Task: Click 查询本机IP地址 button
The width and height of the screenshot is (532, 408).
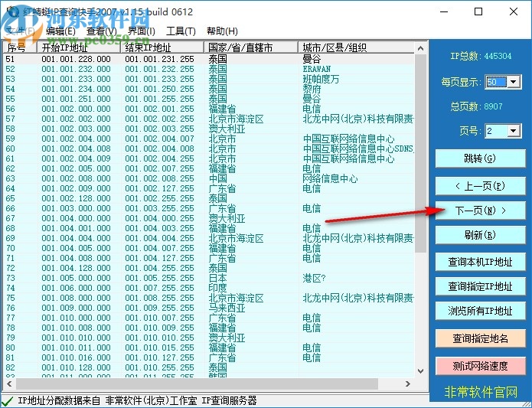Action: (480, 262)
